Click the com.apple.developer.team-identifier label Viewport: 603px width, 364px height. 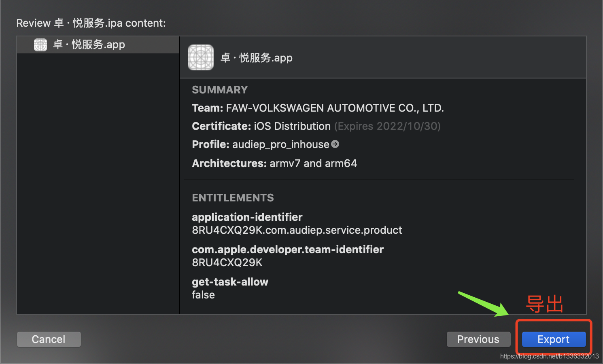point(288,250)
